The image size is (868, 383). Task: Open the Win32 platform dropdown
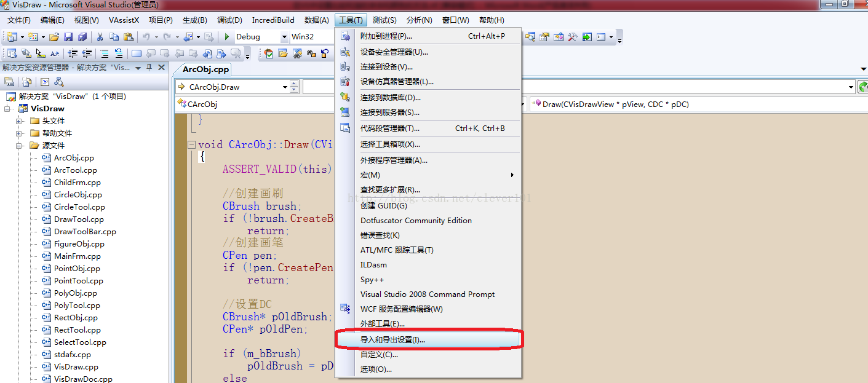click(311, 37)
